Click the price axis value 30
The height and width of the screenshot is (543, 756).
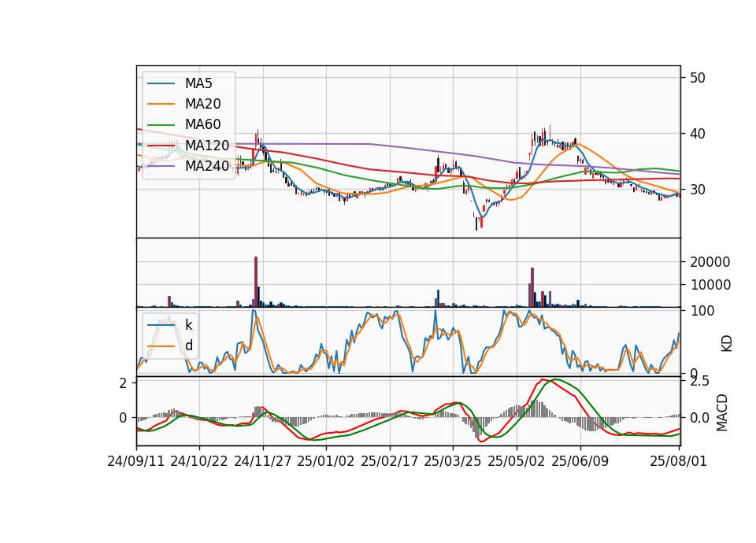(x=697, y=190)
